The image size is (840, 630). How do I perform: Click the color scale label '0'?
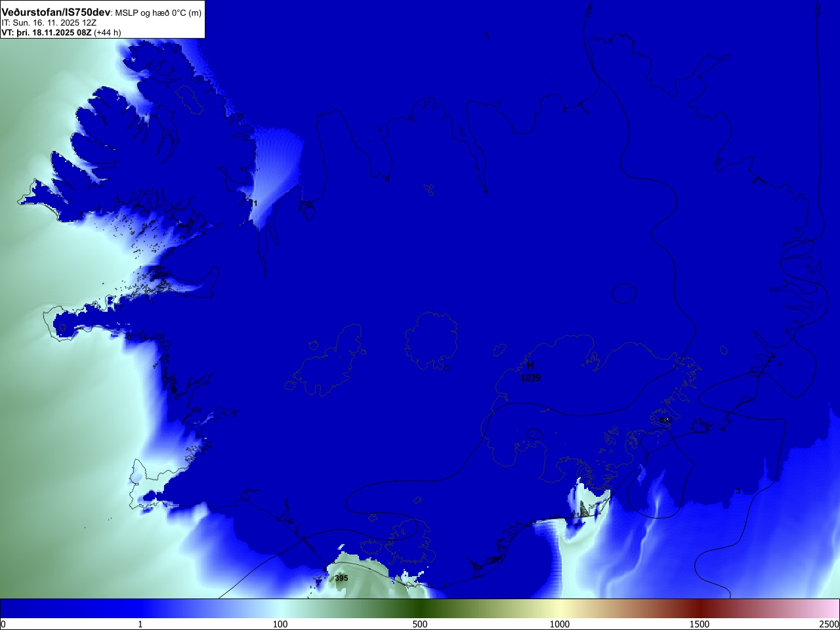coord(3,624)
